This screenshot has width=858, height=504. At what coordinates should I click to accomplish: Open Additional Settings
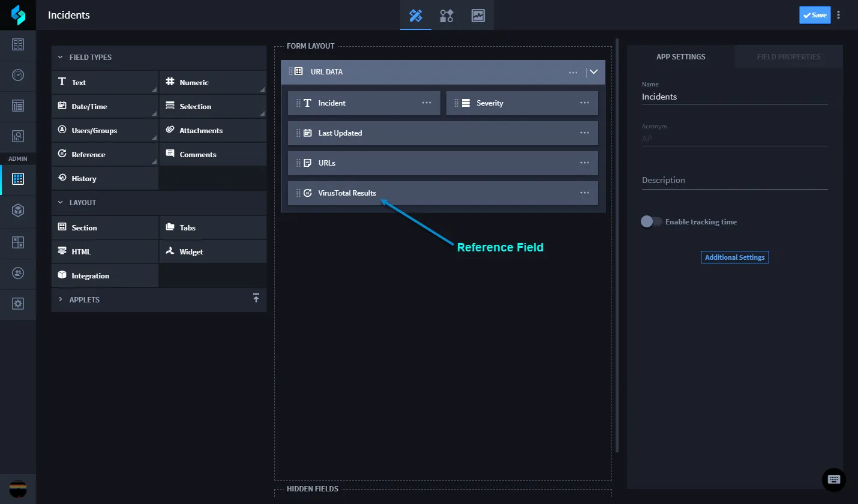[735, 257]
